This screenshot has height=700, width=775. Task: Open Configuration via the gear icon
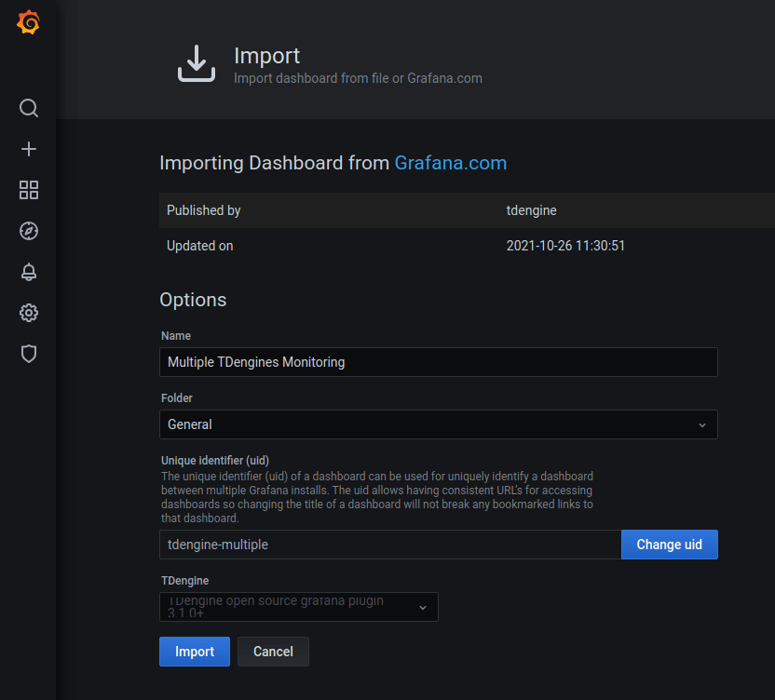(29, 313)
